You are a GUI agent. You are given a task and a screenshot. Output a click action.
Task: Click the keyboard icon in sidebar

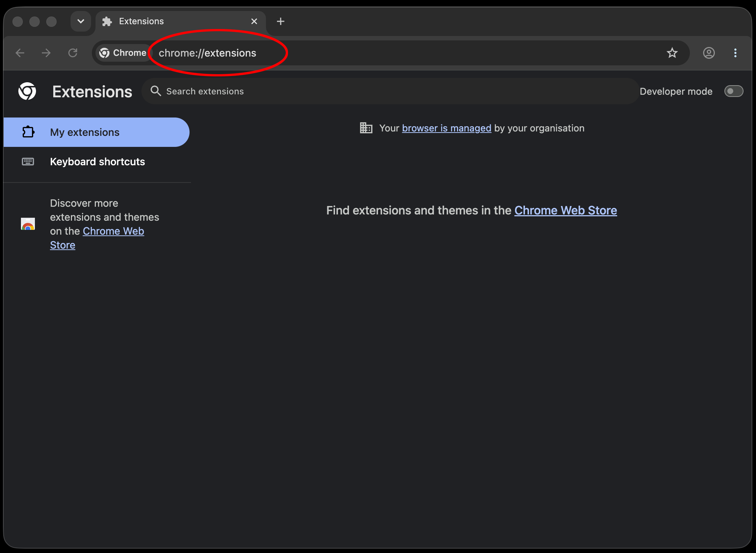pyautogui.click(x=28, y=162)
